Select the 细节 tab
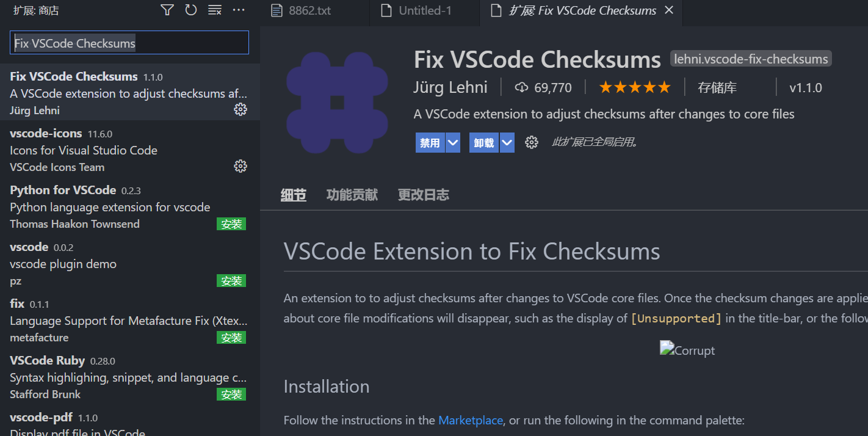868x436 pixels. [x=294, y=195]
